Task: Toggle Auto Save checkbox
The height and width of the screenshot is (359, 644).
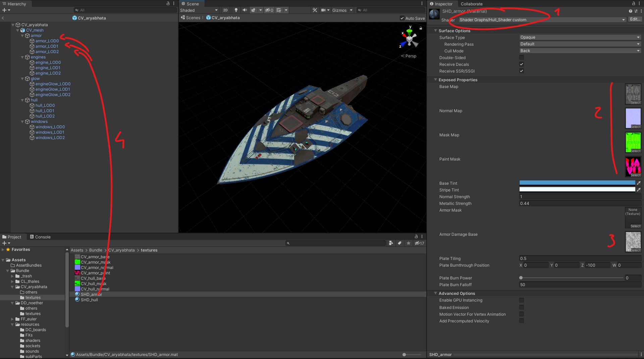Action: pos(402,18)
